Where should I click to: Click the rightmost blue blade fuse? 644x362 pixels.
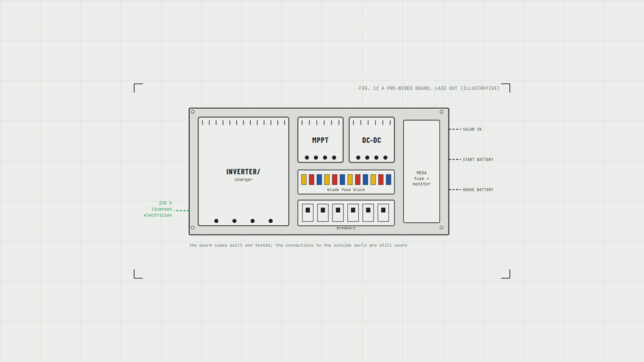tap(389, 180)
